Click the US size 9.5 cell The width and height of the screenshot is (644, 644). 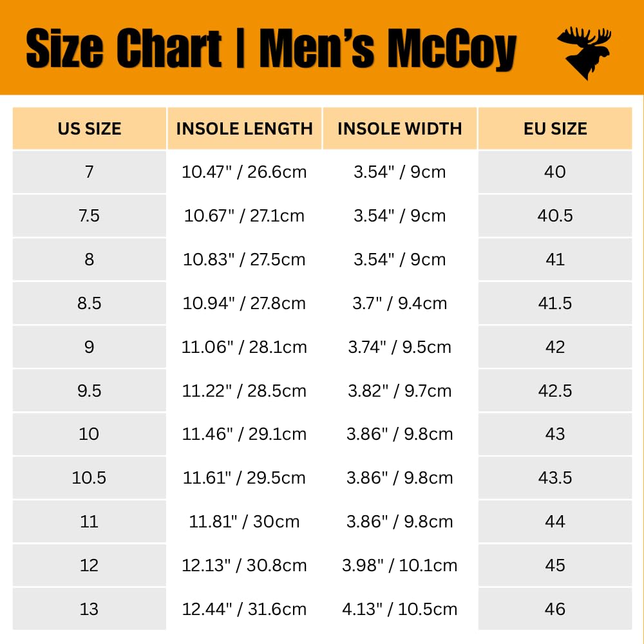tap(89, 391)
